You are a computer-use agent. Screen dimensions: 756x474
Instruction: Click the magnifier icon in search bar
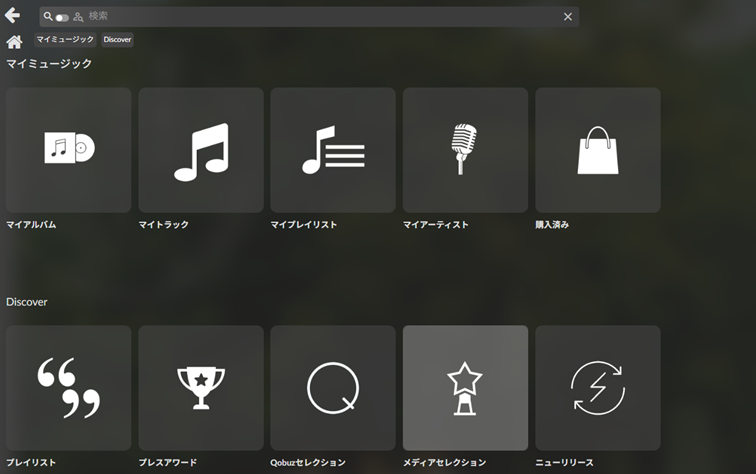pos(48,16)
